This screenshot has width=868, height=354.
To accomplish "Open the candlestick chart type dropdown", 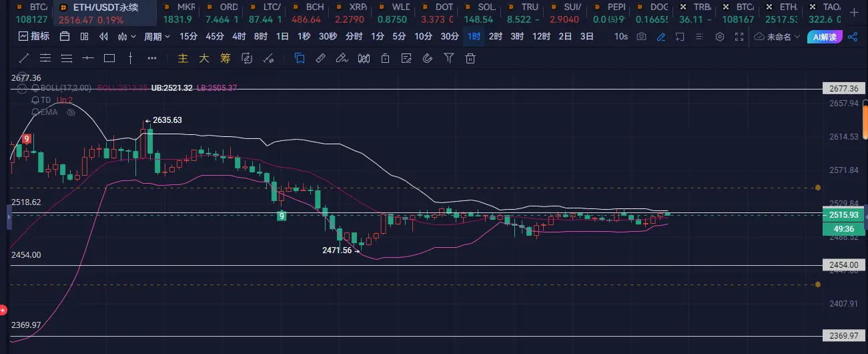I will 127,37.
